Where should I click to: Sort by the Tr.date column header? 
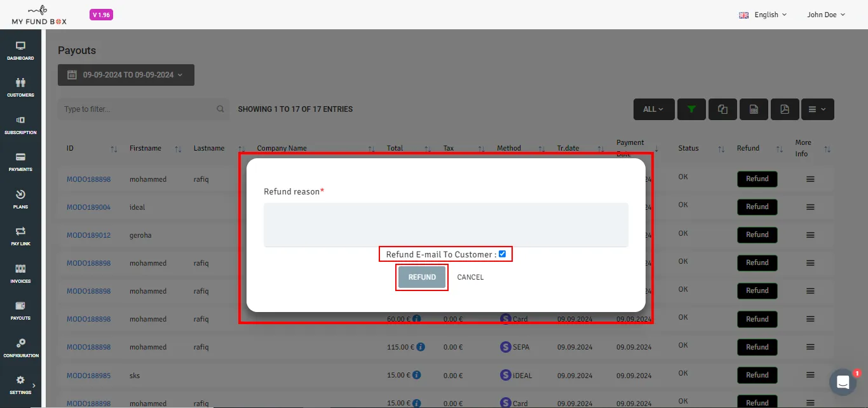[600, 149]
